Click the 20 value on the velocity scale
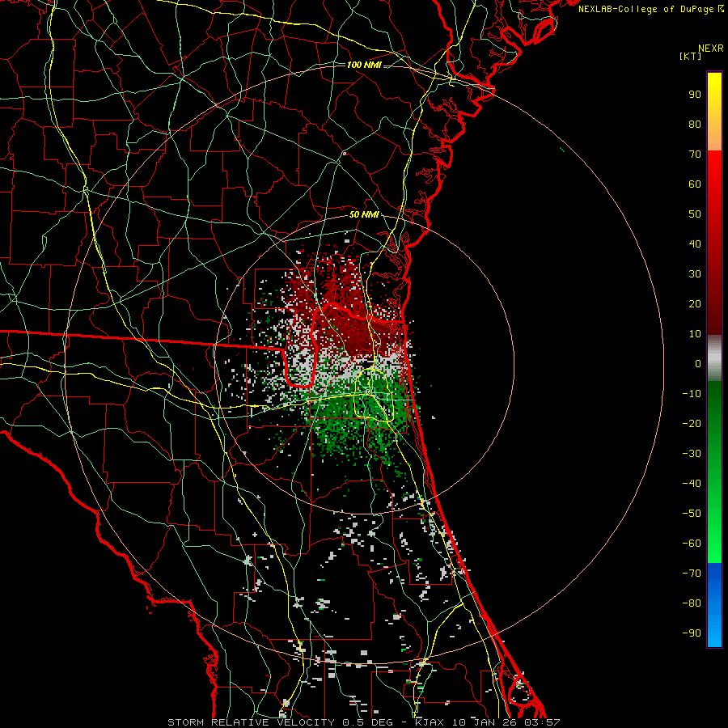The image size is (728, 728). click(x=695, y=303)
